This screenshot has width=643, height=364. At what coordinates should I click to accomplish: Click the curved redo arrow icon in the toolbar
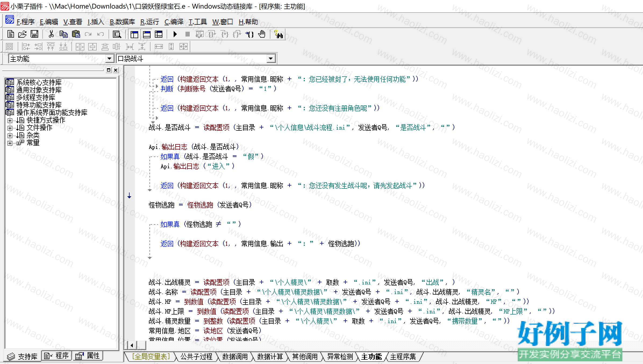coord(88,34)
